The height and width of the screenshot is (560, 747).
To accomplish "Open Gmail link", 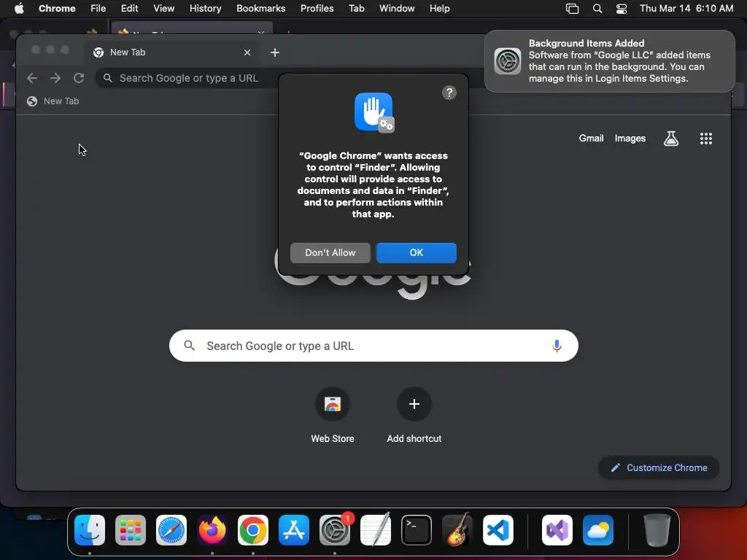I will click(x=591, y=138).
